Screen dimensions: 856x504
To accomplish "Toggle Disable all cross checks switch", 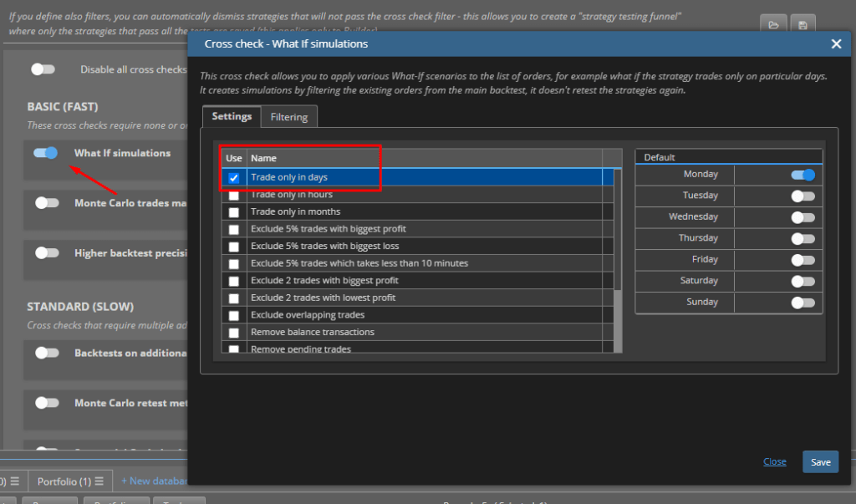I will pyautogui.click(x=43, y=69).
